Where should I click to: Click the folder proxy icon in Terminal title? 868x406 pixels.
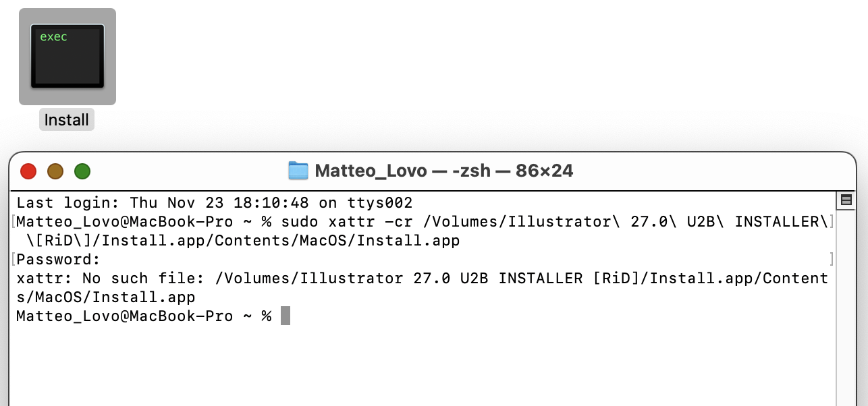(x=298, y=171)
